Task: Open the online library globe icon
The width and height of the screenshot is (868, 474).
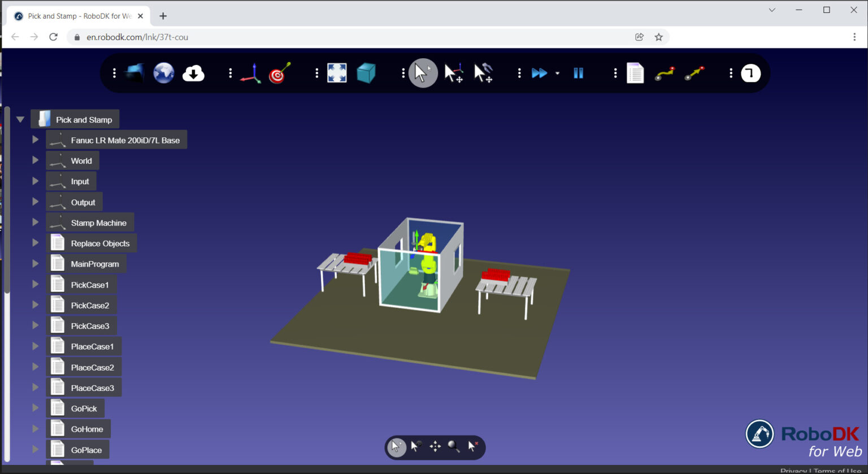Action: (164, 72)
